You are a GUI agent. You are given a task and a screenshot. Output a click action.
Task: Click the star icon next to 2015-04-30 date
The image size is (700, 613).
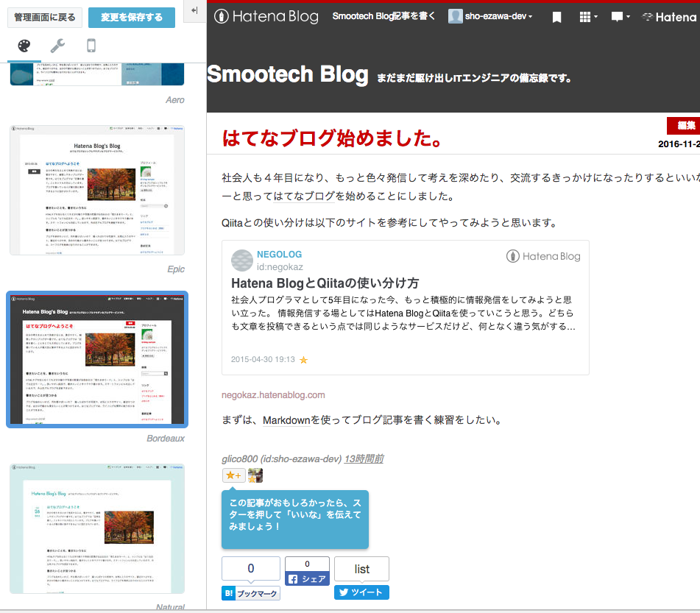coord(303,360)
